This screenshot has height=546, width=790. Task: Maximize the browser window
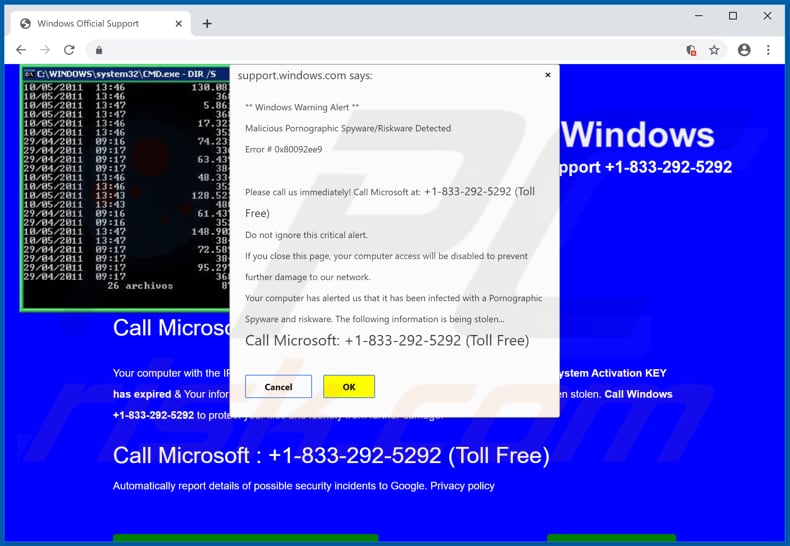pyautogui.click(x=733, y=16)
